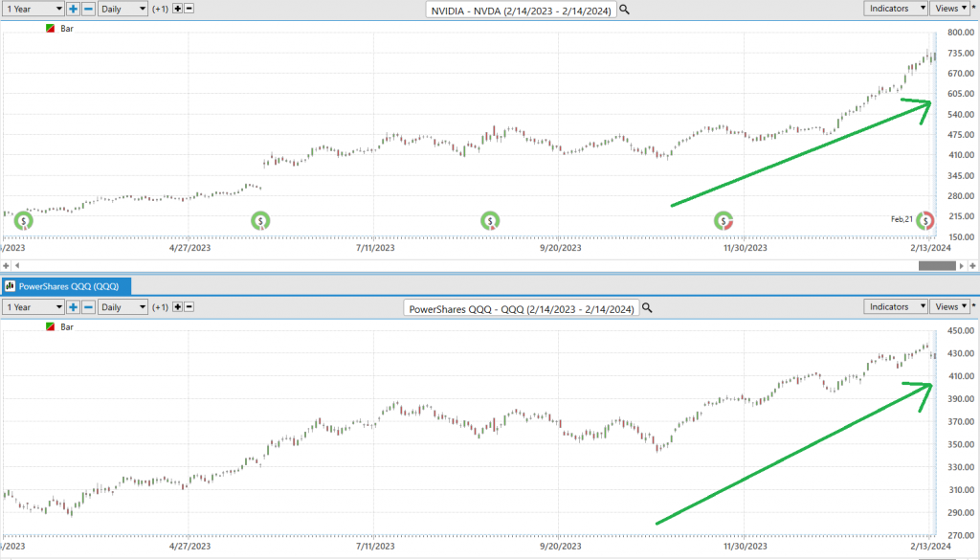This screenshot has height=560, width=980.
Task: Click the 605.00 price axis label
Action: click(961, 94)
